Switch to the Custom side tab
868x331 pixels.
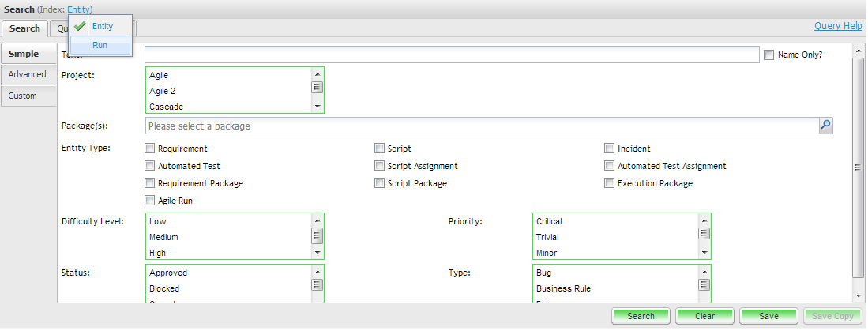pos(23,96)
